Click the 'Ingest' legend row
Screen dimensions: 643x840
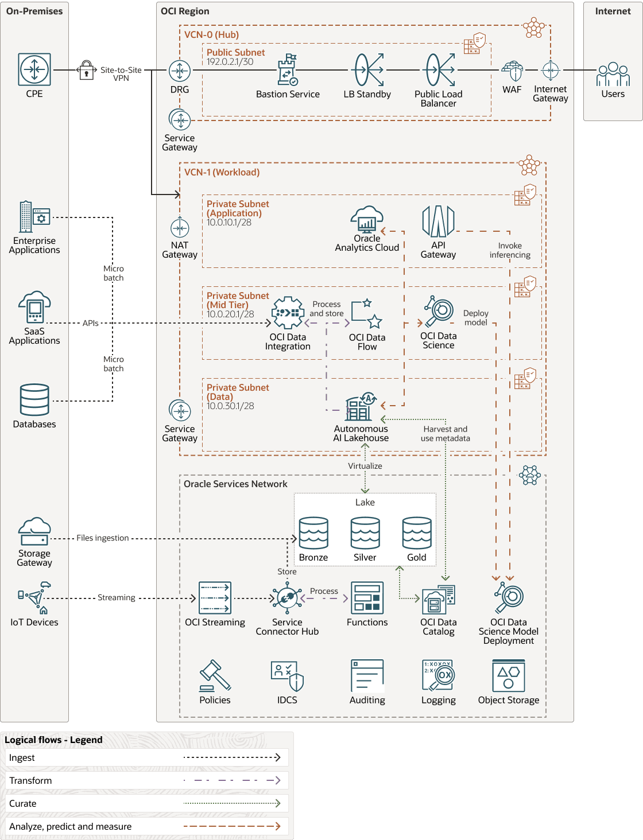146,757
